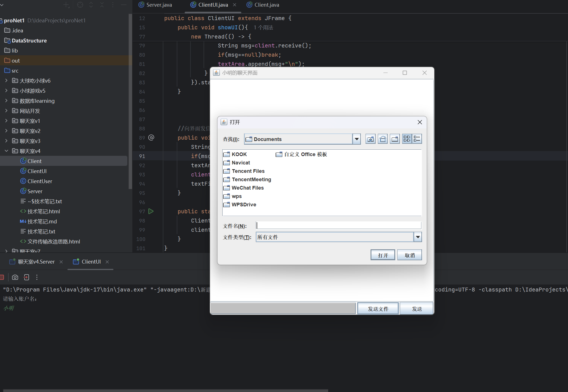Click the console horizontal scrollbar
This screenshot has height=392, width=568.
(x=166, y=390)
